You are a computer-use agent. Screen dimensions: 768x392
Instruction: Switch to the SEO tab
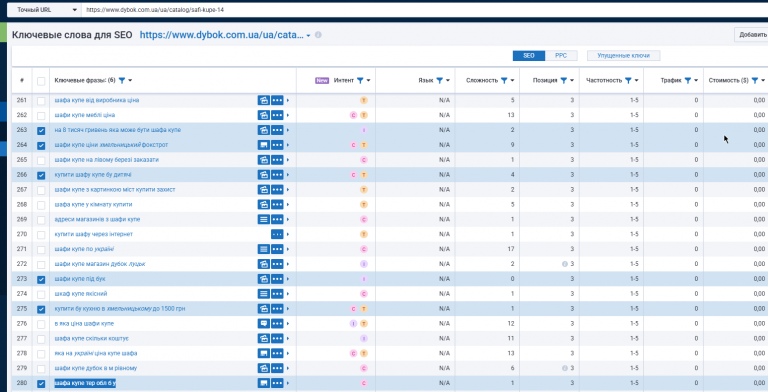[x=529, y=56]
